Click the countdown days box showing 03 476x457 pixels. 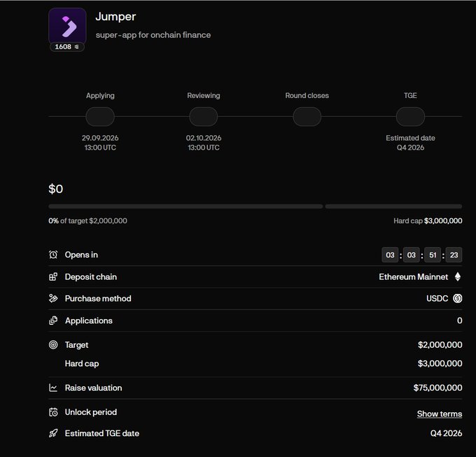390,255
